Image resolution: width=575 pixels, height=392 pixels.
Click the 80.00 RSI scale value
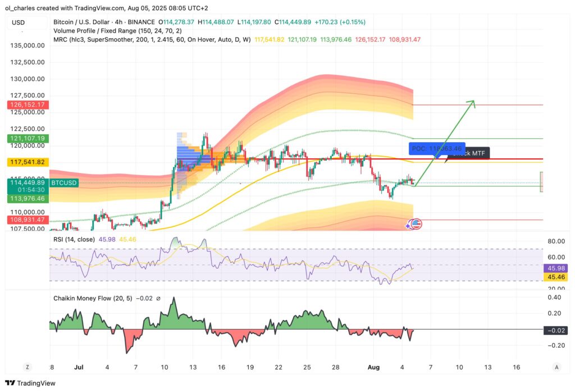[556, 241]
